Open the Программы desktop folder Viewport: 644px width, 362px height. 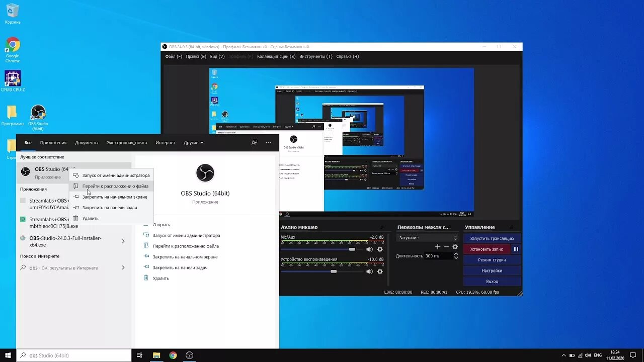click(x=13, y=116)
